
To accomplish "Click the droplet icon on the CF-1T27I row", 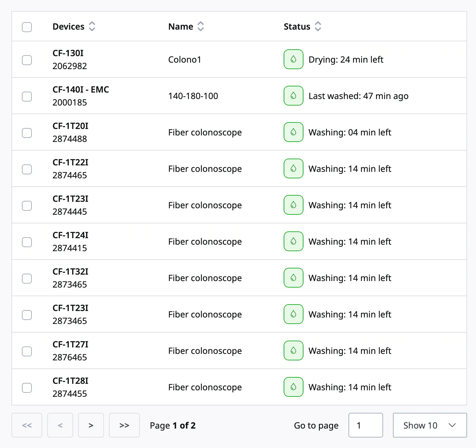I will 293,351.
